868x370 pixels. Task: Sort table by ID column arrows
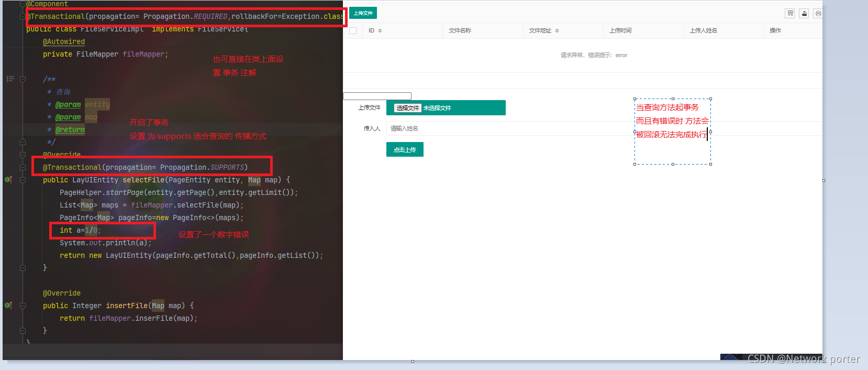pyautogui.click(x=380, y=31)
